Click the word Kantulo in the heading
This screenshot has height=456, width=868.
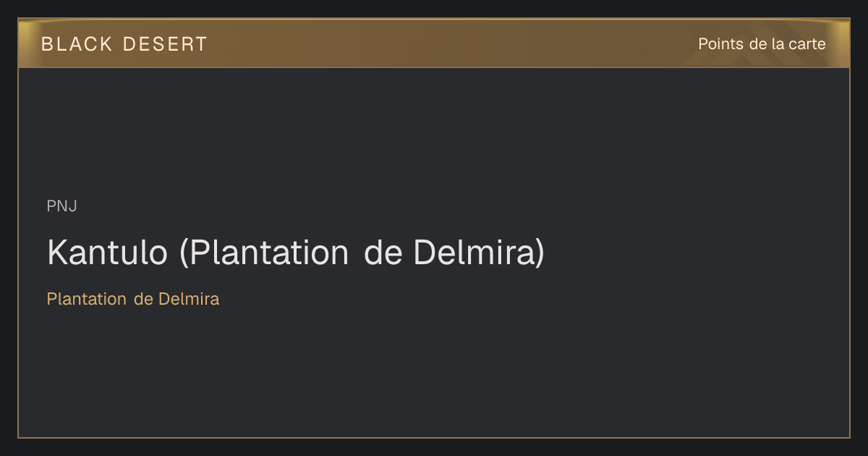[x=107, y=253]
